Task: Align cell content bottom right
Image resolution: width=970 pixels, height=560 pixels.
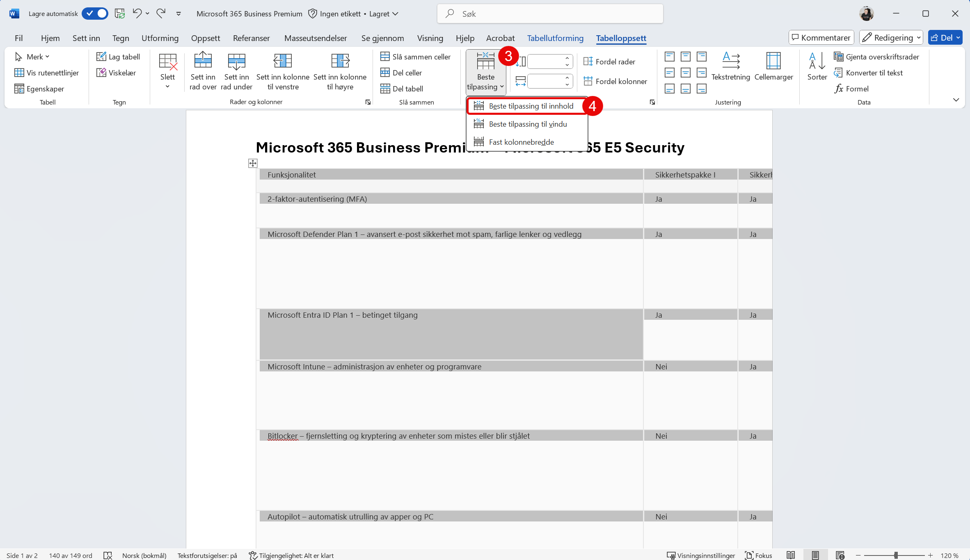Action: point(702,89)
